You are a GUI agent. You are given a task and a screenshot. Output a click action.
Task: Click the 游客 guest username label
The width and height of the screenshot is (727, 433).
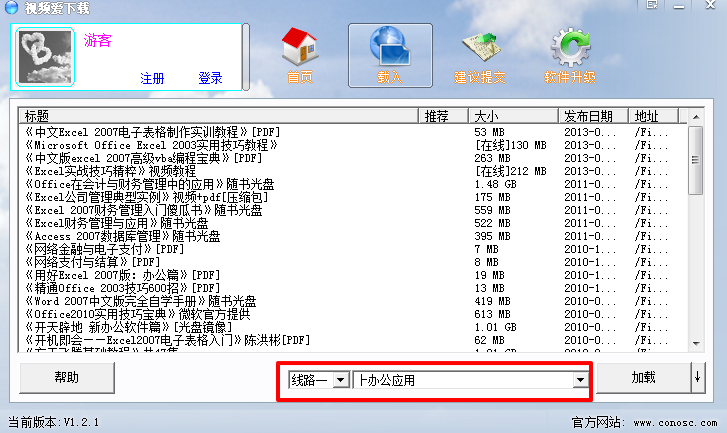[97, 41]
